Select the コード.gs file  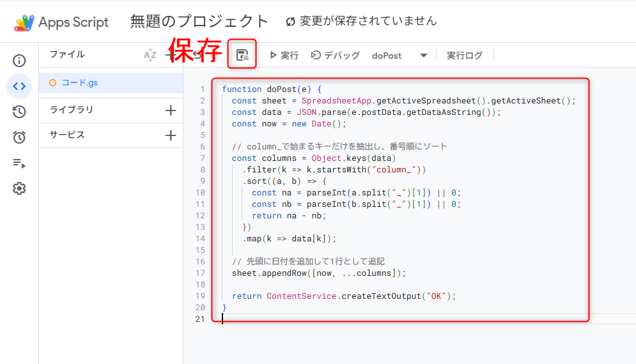(x=79, y=83)
